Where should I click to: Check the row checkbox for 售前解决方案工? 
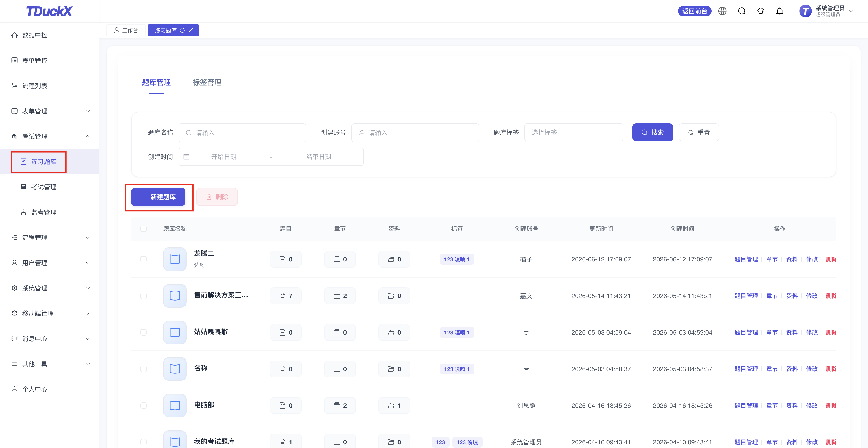tap(144, 296)
